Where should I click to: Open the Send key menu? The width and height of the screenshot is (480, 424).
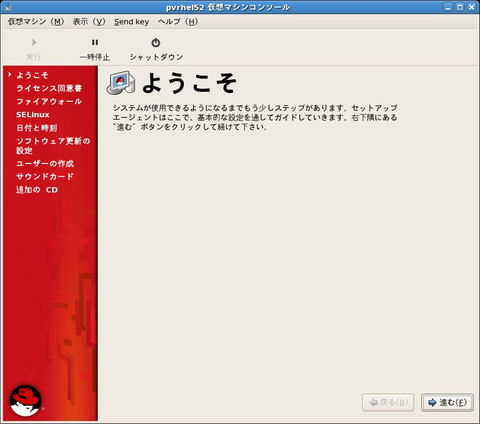pos(131,22)
